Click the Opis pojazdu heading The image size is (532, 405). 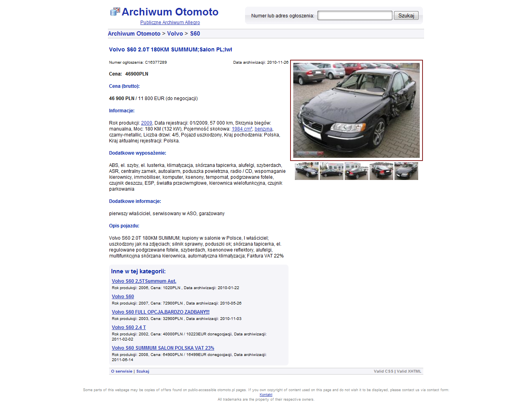[x=124, y=226]
